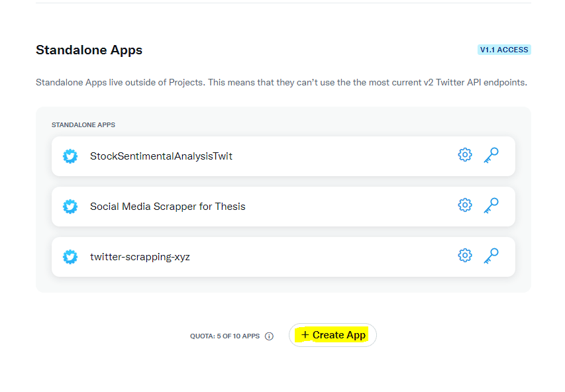Click the Twitter bird icon beside Social Media Scrapper
565x392 pixels.
point(70,207)
